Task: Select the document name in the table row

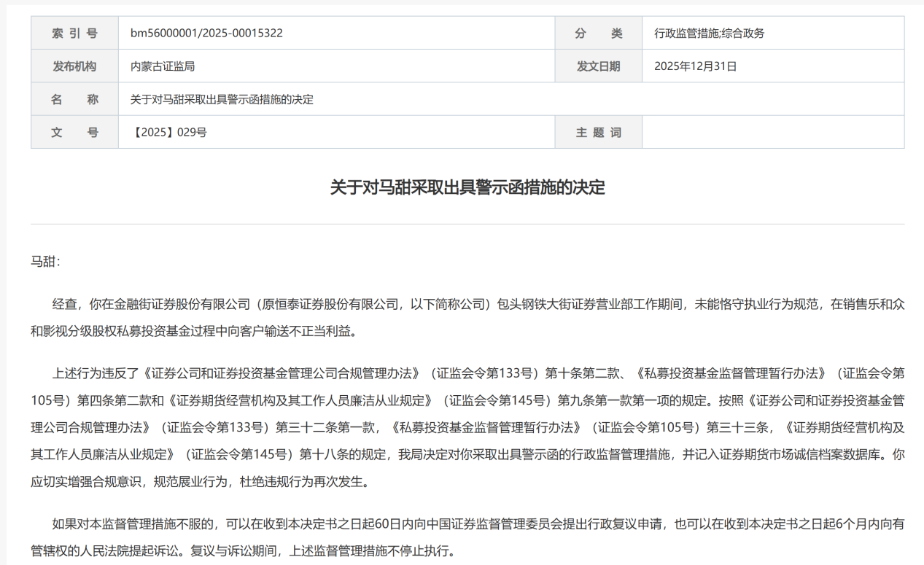Action: pyautogui.click(x=222, y=99)
